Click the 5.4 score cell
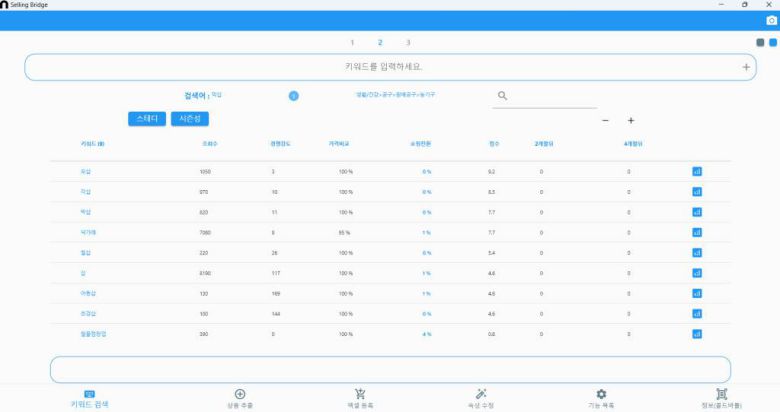This screenshot has width=780, height=412. click(x=491, y=253)
